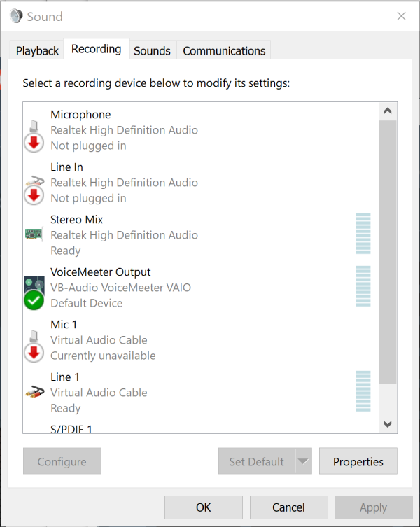The image size is (420, 527).
Task: Select the Recording tab
Action: (97, 49)
